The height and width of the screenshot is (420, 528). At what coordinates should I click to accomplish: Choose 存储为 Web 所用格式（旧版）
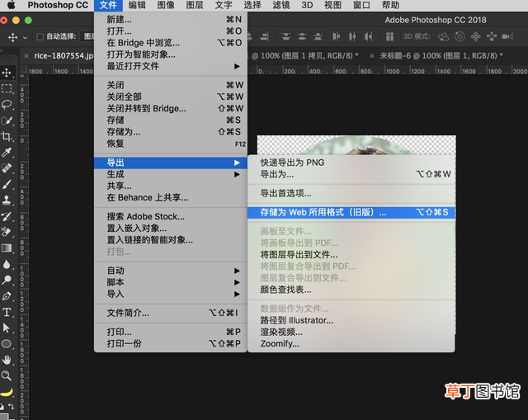click(351, 212)
